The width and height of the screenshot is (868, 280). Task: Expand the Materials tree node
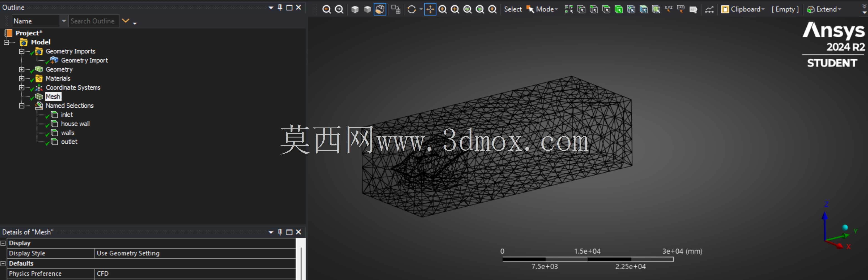click(22, 79)
